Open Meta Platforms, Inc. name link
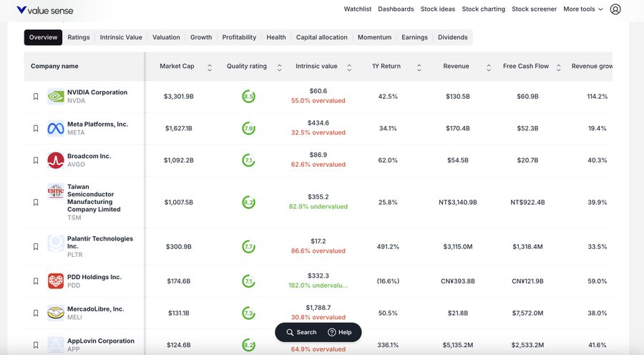The image size is (644, 355). pyautogui.click(x=98, y=124)
